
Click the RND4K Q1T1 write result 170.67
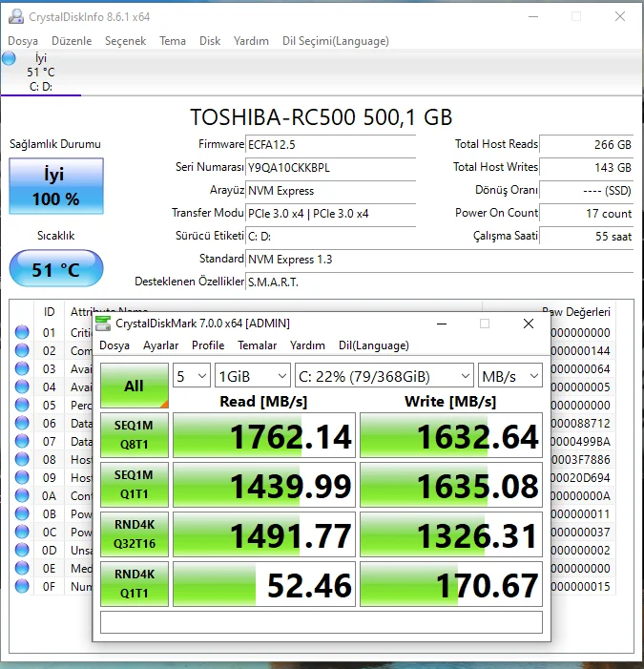click(x=451, y=584)
